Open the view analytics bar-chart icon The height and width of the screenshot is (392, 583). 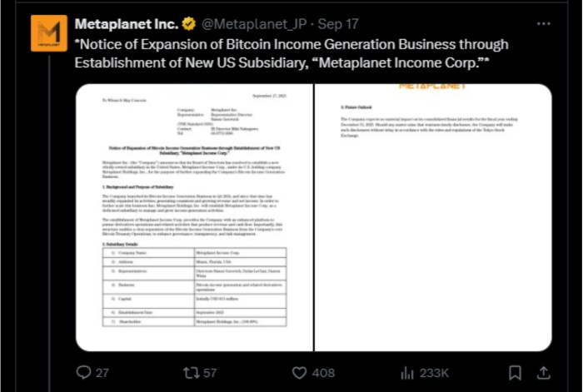[407, 373]
